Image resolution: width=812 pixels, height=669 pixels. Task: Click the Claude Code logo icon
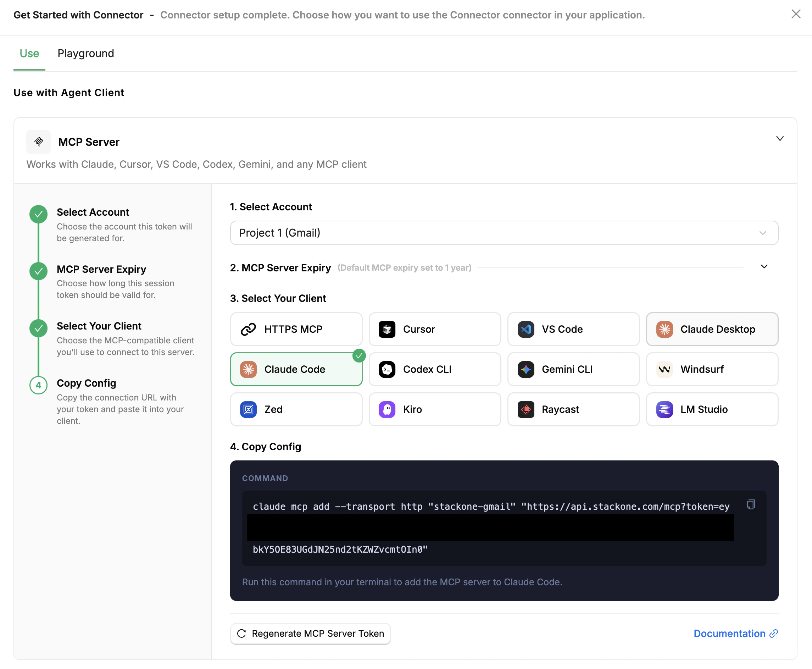point(249,369)
